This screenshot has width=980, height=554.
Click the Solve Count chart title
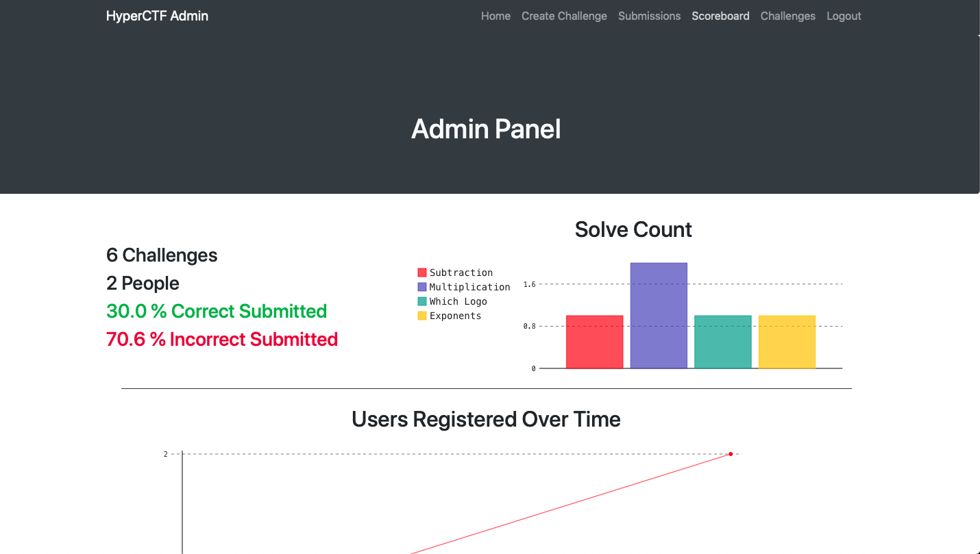point(633,229)
